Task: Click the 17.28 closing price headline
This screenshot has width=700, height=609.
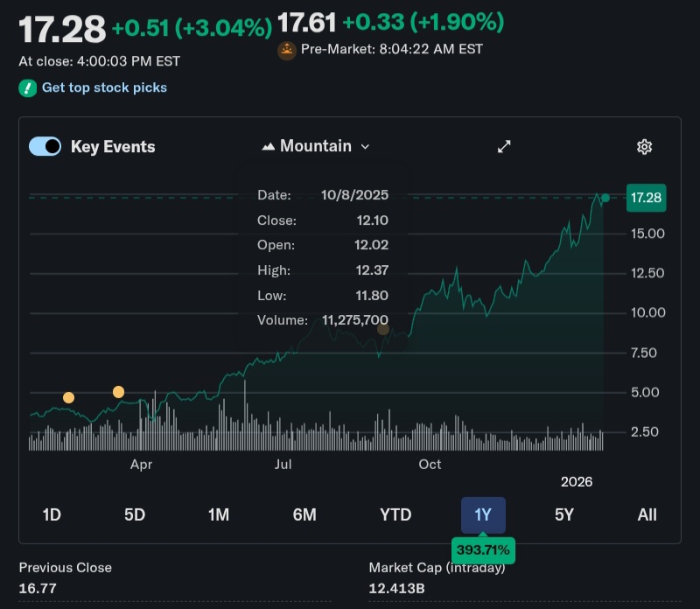Action: [62, 30]
